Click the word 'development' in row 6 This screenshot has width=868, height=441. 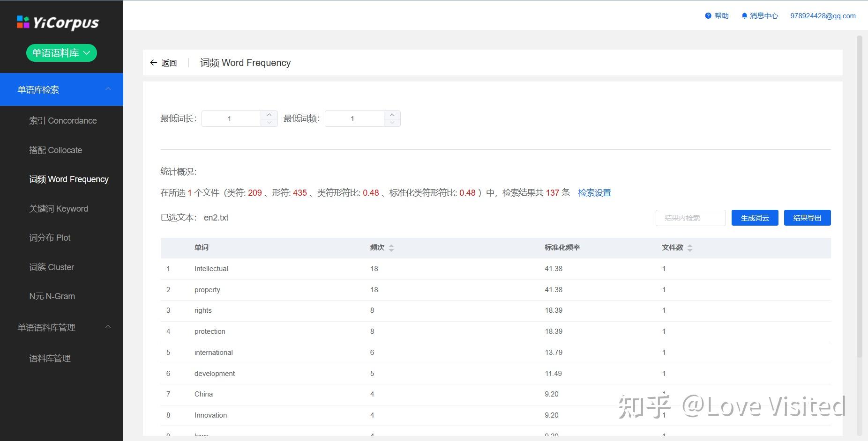click(x=215, y=374)
